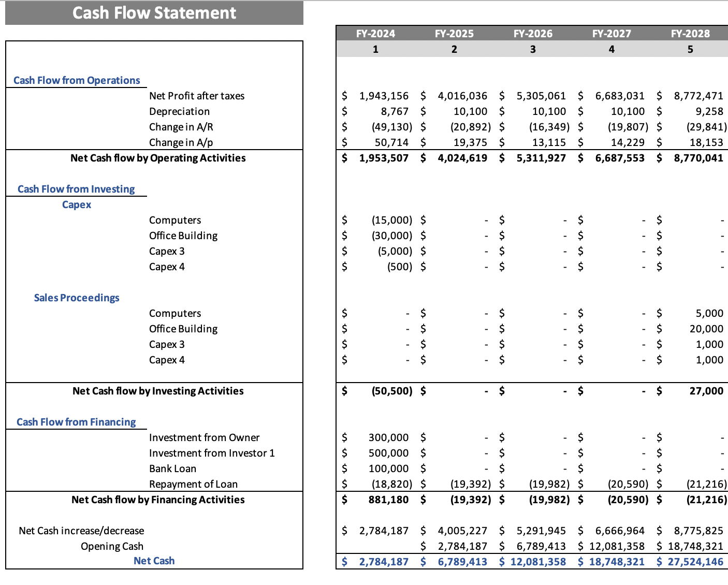
Task: Click the FY-2027 column header
Action: (611, 33)
